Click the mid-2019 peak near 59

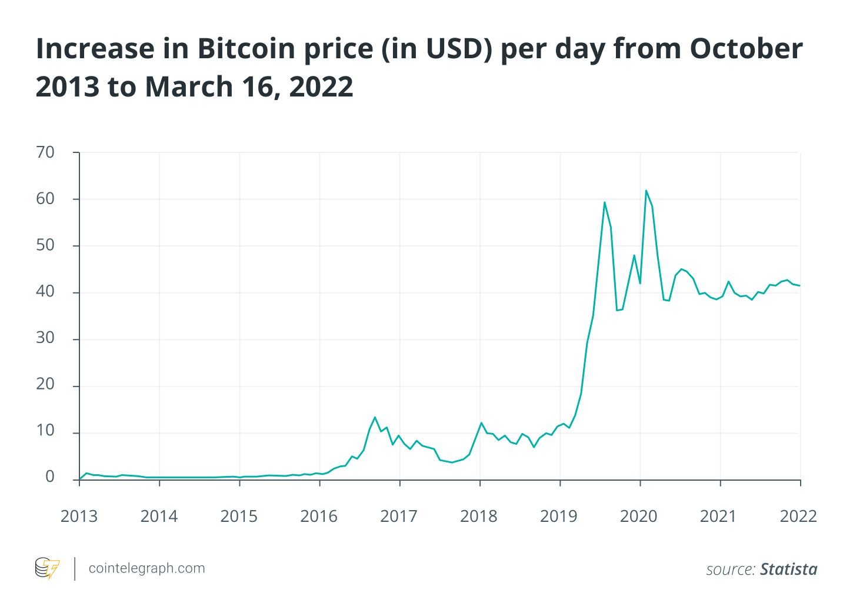click(604, 202)
